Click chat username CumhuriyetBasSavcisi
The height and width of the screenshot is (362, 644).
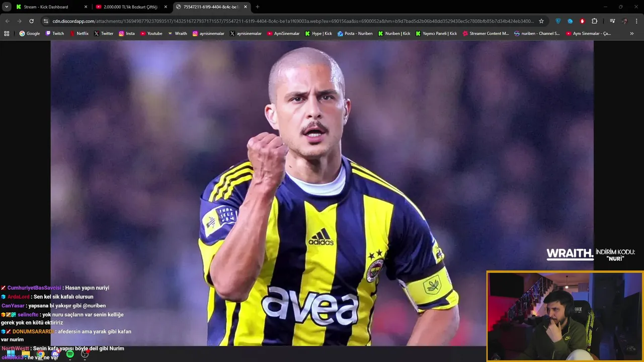click(34, 288)
